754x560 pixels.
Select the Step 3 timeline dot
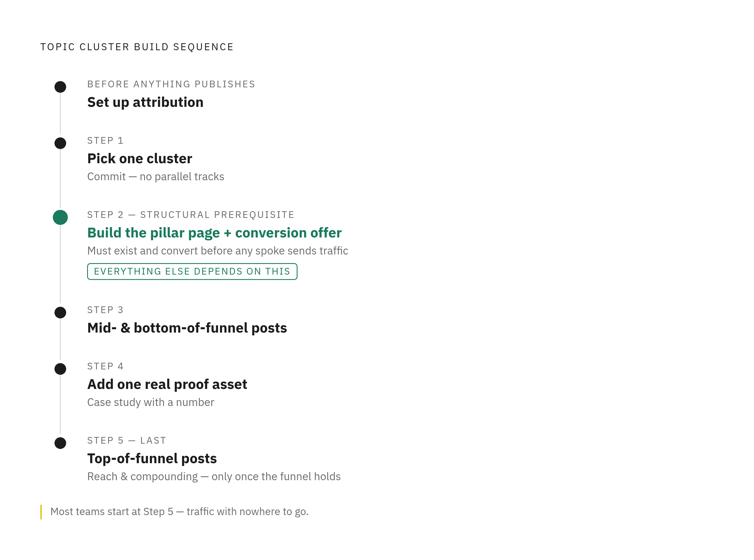(x=60, y=313)
